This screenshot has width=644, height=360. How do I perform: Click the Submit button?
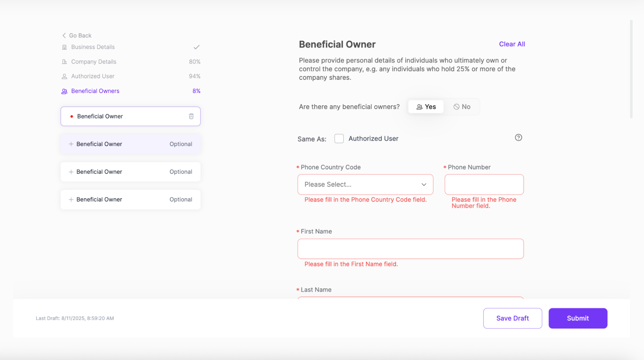coord(578,318)
